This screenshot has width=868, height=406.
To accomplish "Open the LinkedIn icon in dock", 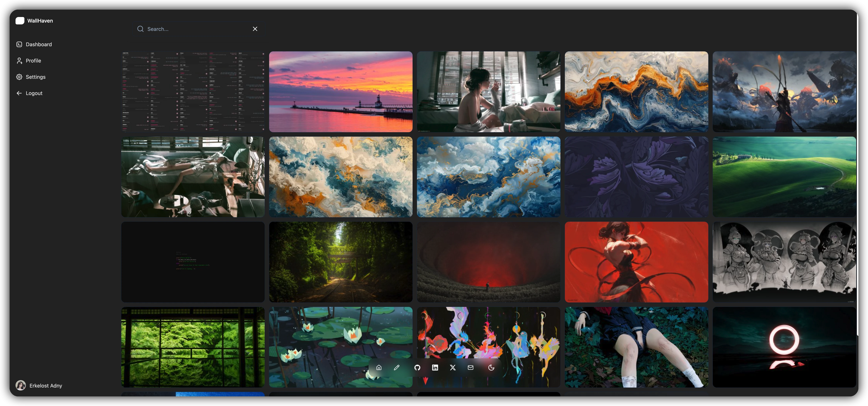I will point(435,368).
